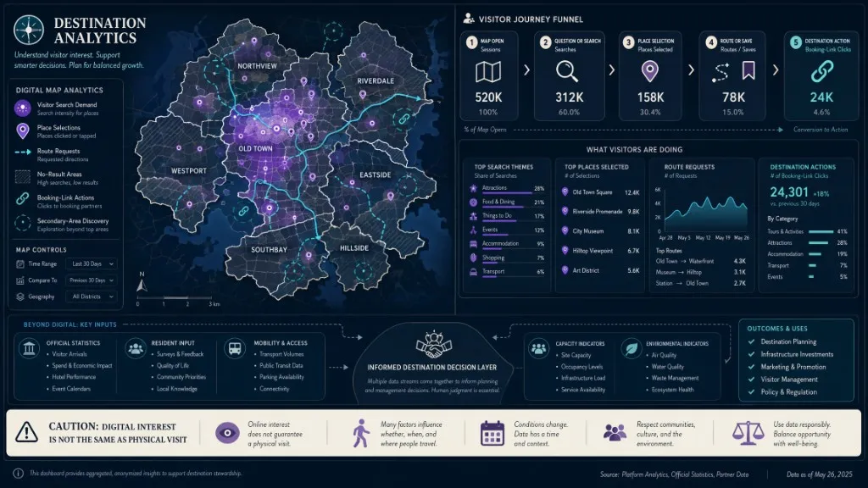
Task: Click the Resident Input people icon
Action: pos(136,349)
